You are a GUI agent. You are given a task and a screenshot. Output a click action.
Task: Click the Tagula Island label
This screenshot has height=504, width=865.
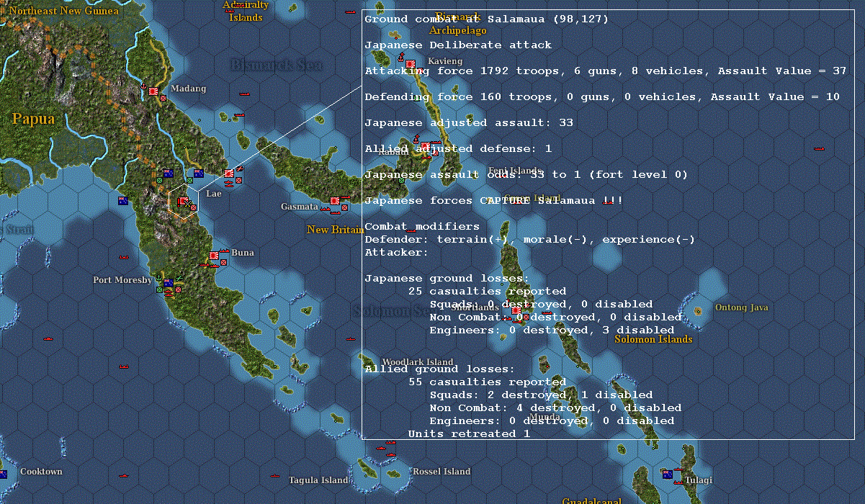tap(318, 480)
